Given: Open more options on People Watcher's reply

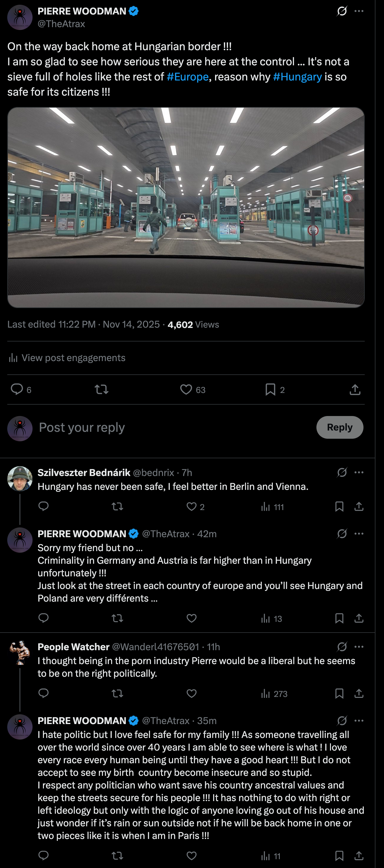Looking at the screenshot, I should (x=359, y=647).
